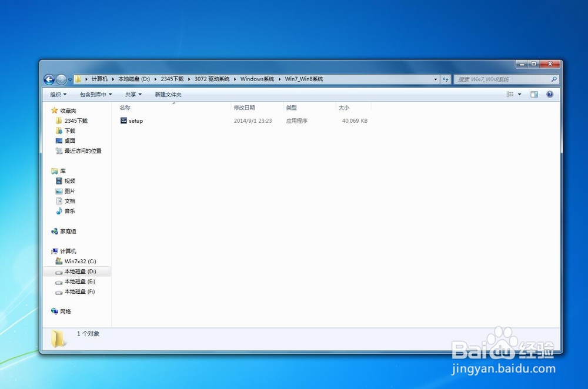588x389 pixels.
Task: Select 计算机 in navigation pane
Action: click(68, 251)
